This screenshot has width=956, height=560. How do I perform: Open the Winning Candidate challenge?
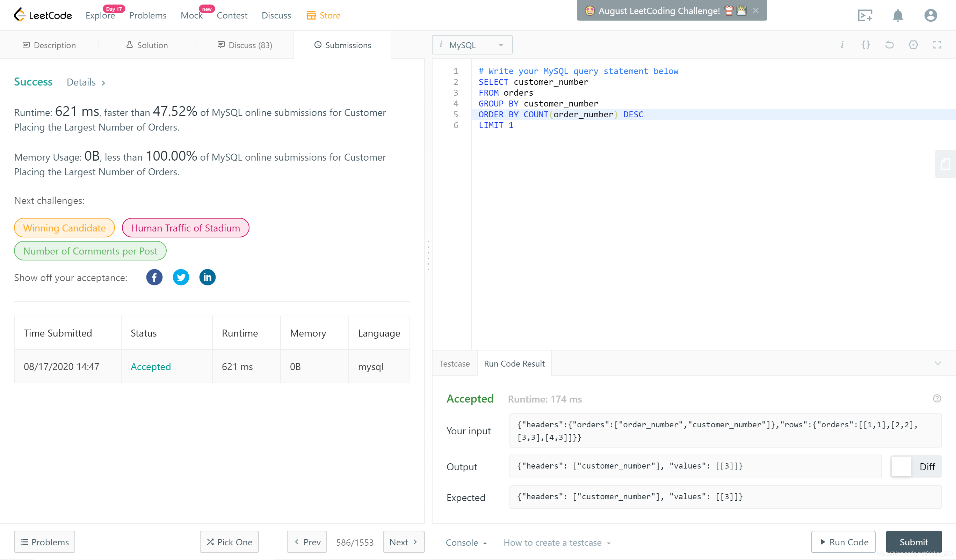click(64, 228)
